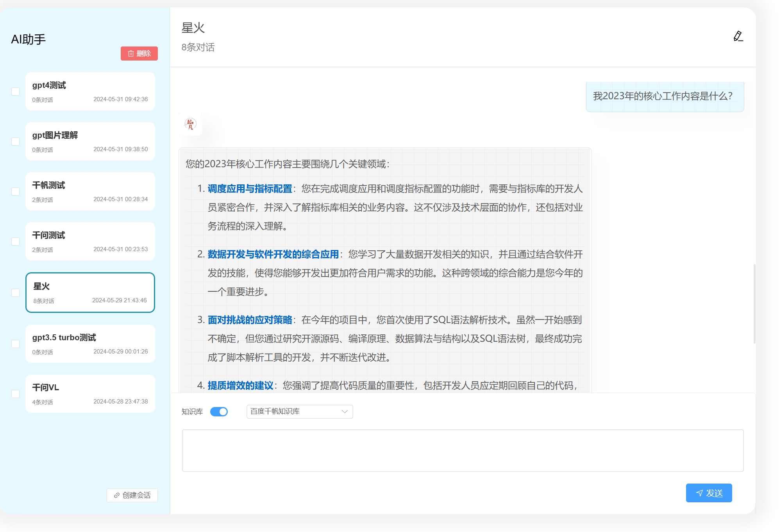Screen dimensions: 781x532
Task: Click the blue Send button
Action: click(x=708, y=493)
